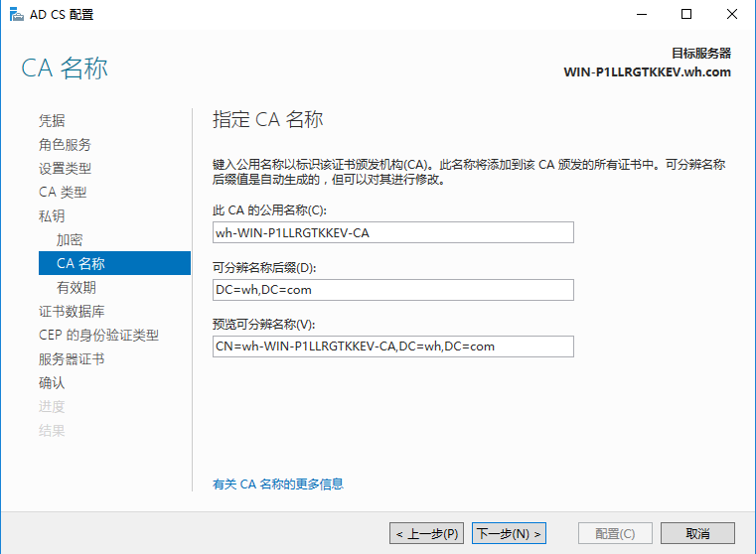Open 证书数据库 wizard step

pyautogui.click(x=72, y=312)
